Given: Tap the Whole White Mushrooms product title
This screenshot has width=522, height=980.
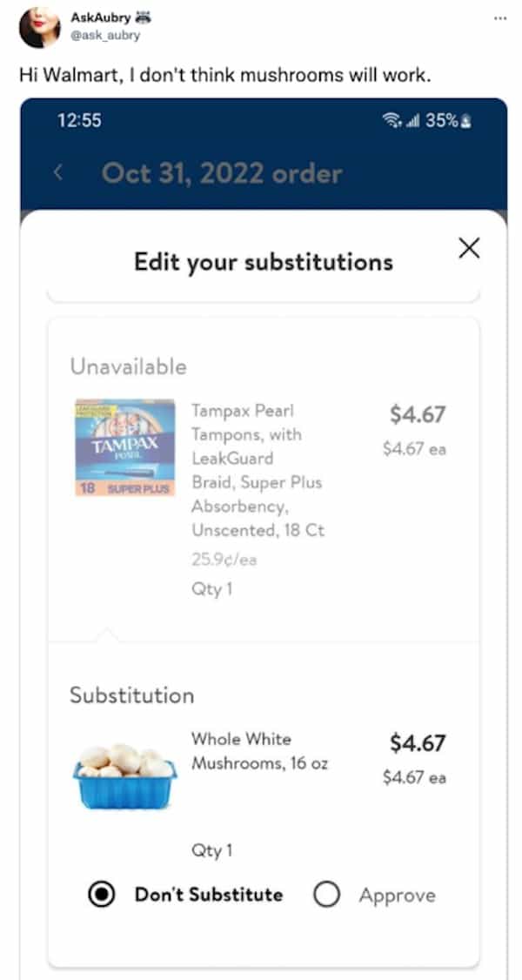Looking at the screenshot, I should pyautogui.click(x=259, y=750).
